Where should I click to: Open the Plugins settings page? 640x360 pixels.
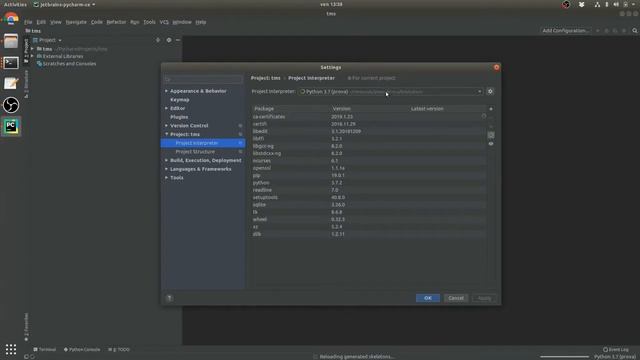(179, 117)
